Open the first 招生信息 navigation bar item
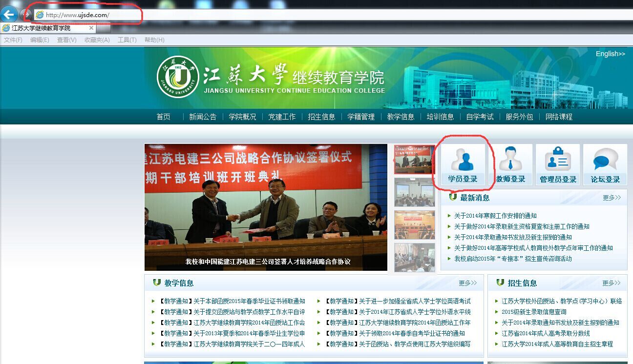This screenshot has height=364, width=633. click(x=321, y=117)
